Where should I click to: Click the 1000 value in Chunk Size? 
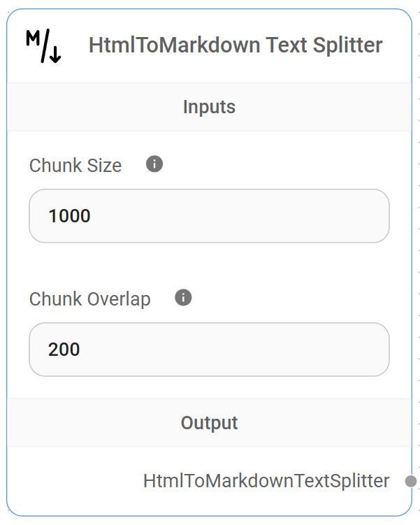(70, 216)
